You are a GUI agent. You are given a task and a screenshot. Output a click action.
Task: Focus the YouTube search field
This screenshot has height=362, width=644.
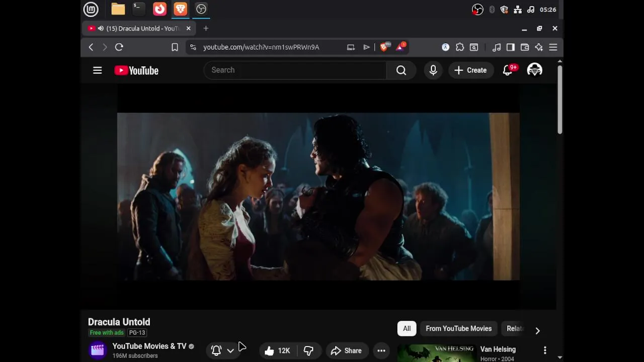[295, 70]
